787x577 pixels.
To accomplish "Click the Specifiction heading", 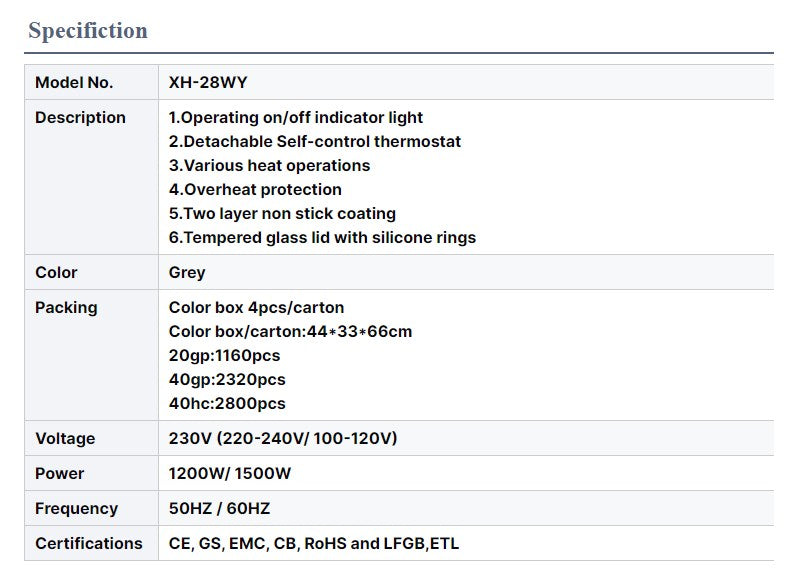I will pyautogui.click(x=88, y=31).
